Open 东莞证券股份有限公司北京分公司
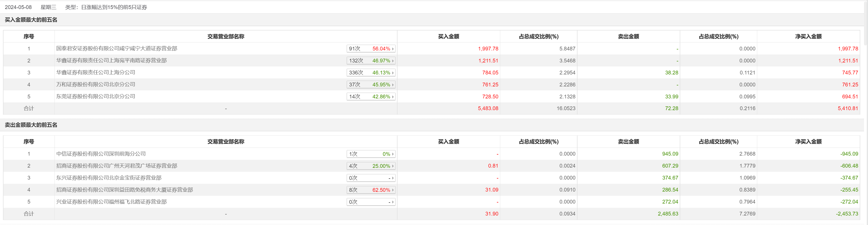This screenshot has width=868, height=225. [x=96, y=96]
